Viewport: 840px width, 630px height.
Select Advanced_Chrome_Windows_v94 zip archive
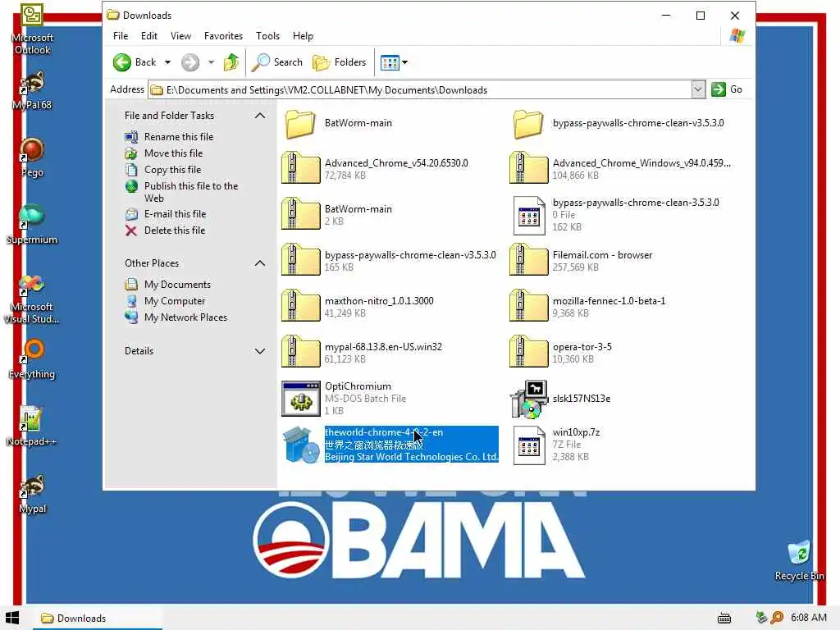(x=620, y=168)
